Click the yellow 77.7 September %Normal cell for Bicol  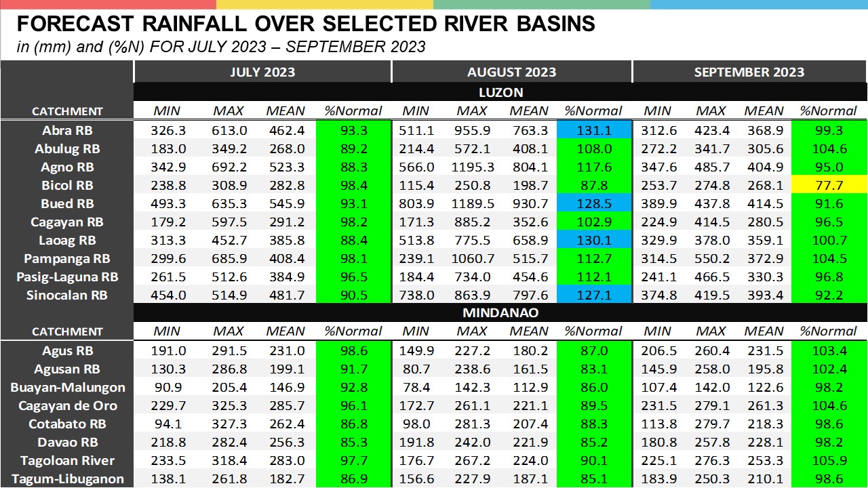pos(830,185)
